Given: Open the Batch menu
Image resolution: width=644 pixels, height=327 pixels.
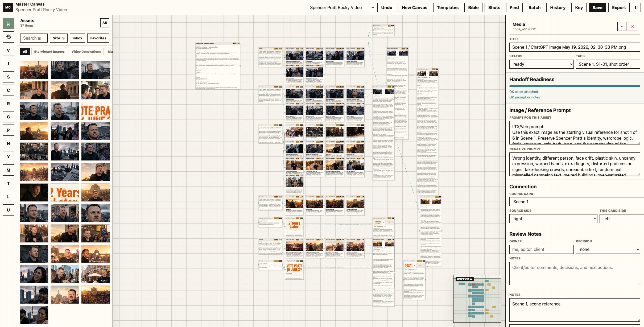Looking at the screenshot, I should point(534,7).
